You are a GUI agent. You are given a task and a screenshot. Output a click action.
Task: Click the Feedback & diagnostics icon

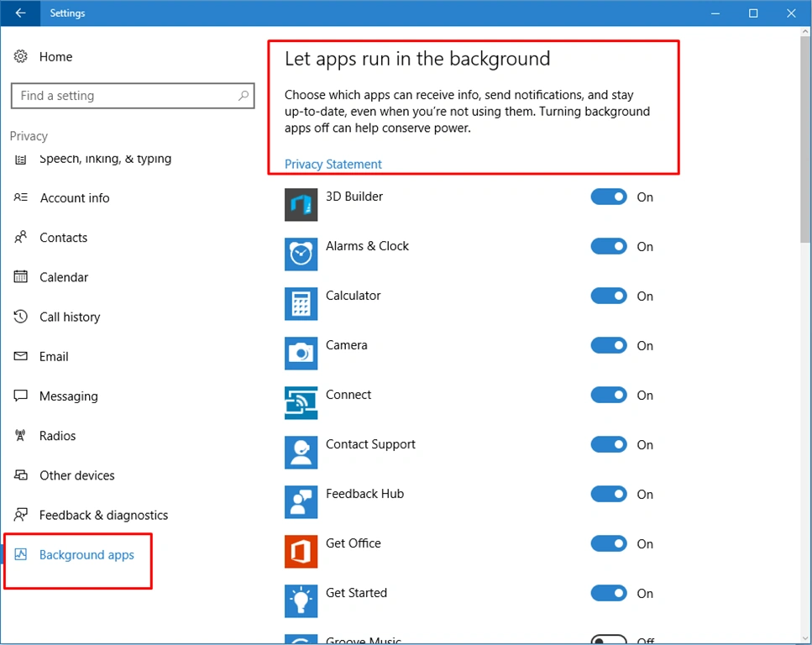coord(20,515)
